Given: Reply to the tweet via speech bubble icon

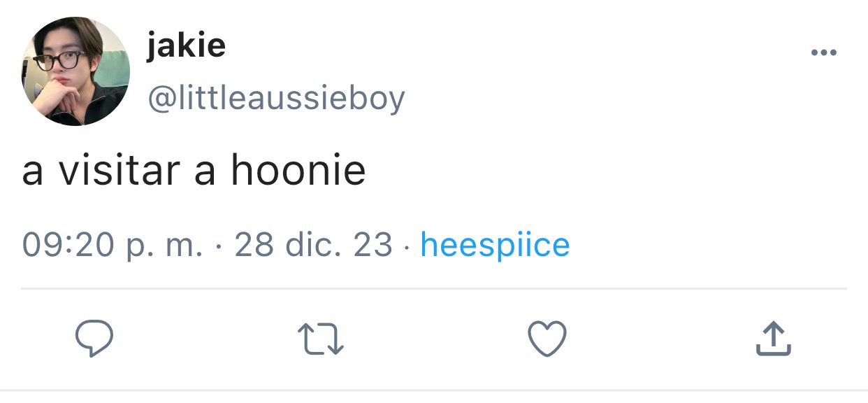Looking at the screenshot, I should point(94,339).
